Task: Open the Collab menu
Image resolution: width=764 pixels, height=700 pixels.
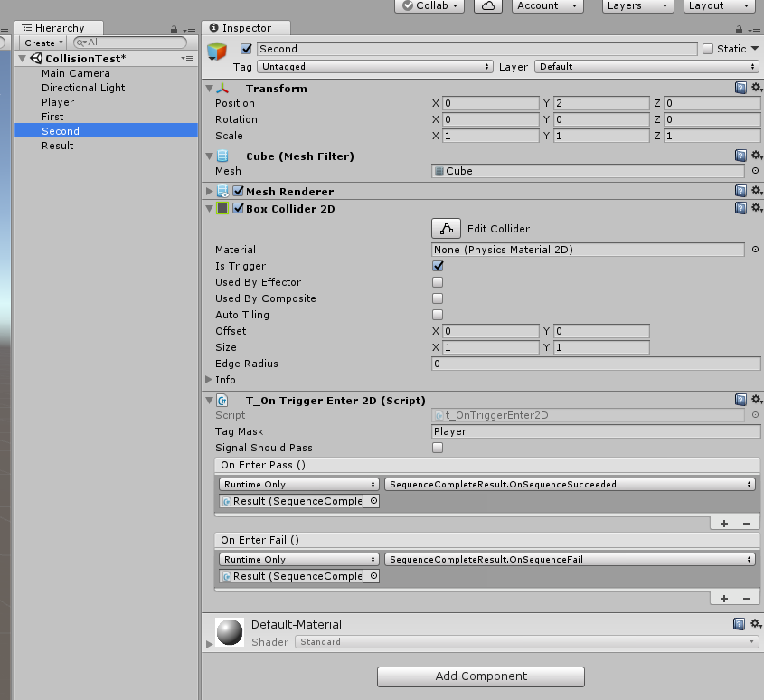Action: pos(429,5)
